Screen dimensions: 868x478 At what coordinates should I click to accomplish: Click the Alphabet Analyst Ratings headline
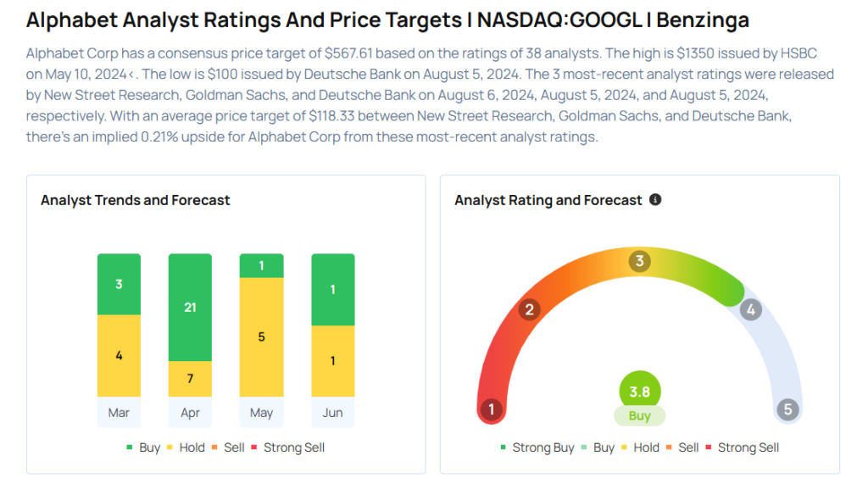[x=387, y=20]
